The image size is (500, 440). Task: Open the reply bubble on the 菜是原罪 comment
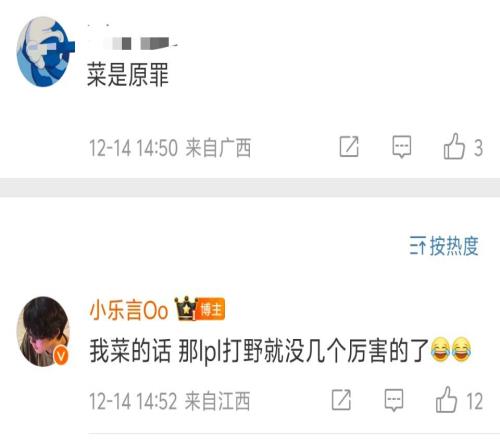(x=402, y=147)
